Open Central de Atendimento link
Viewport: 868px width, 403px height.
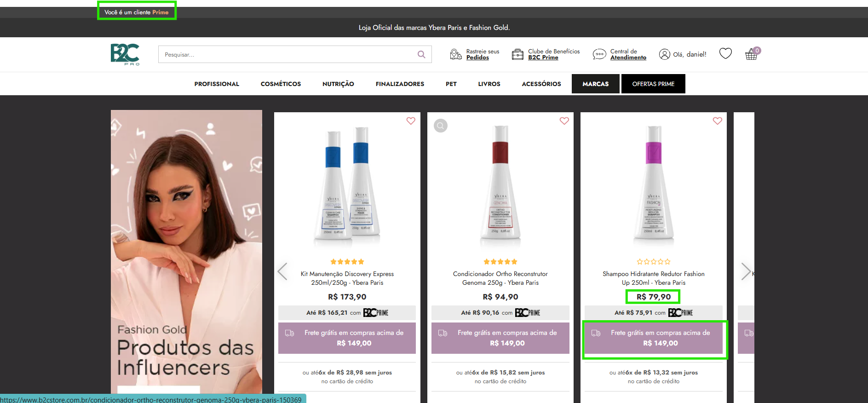[628, 54]
